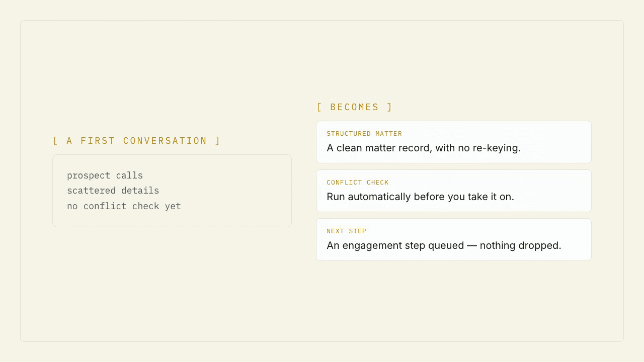
Task: Click 'An engagement step queued' text
Action: tap(395, 245)
